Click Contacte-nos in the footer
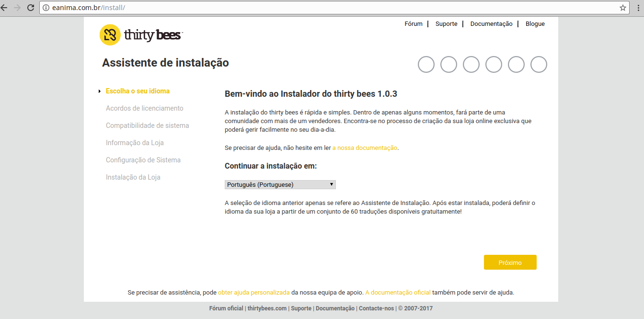Viewport: 644px width, 319px height. pos(376,308)
